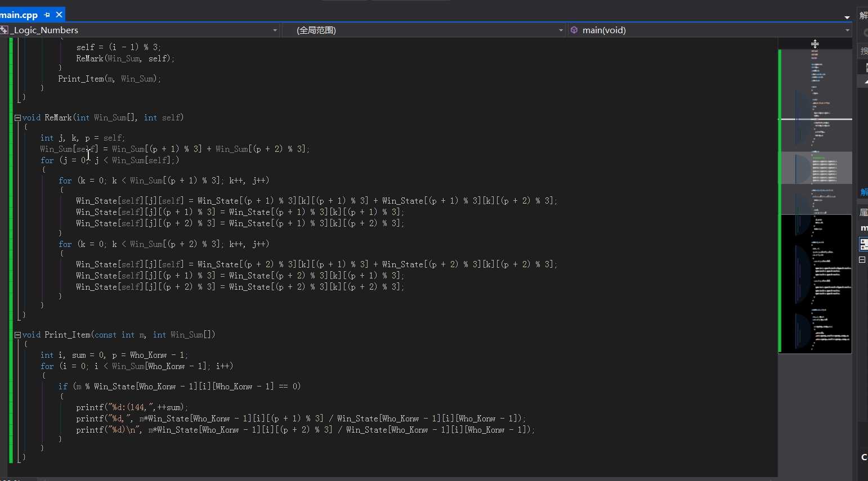
Task: Click the "int j, k, p = self;" line
Action: [83, 138]
